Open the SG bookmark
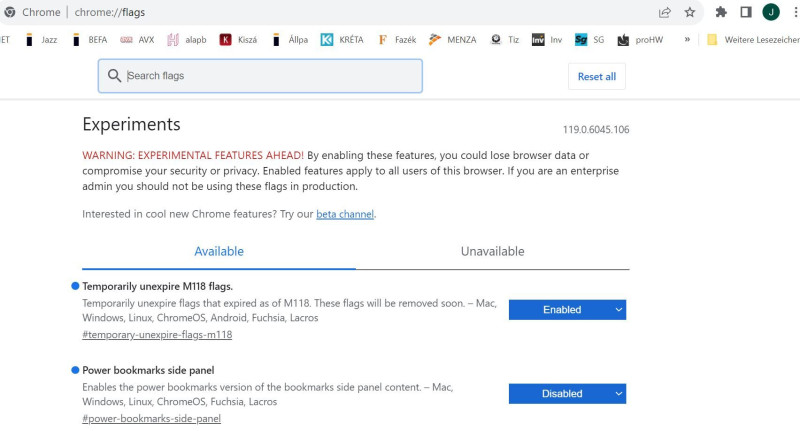 click(x=589, y=39)
